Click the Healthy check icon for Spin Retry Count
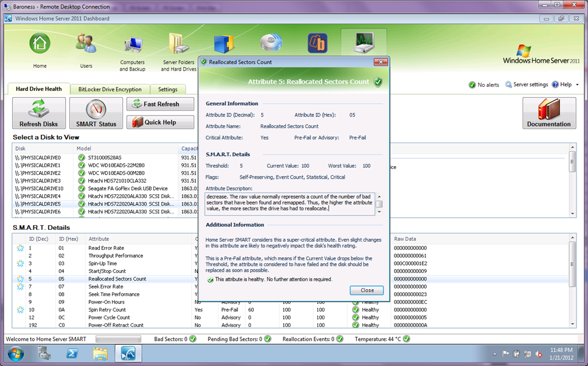588x366 pixels. click(x=355, y=310)
